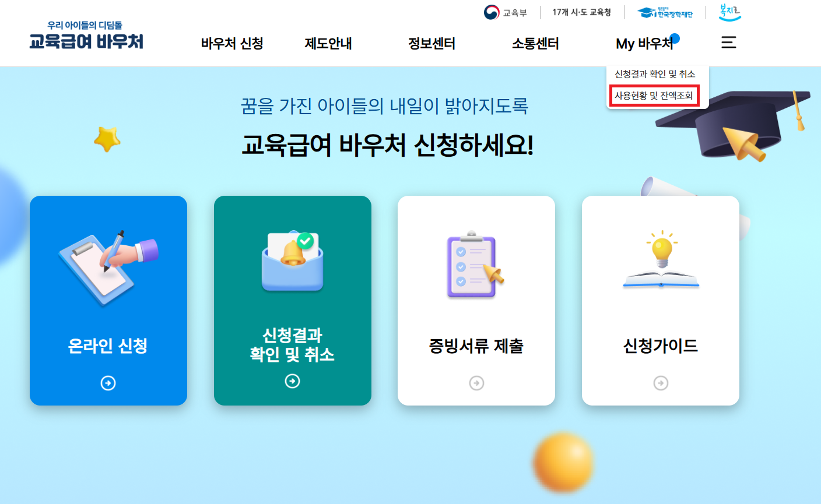
Task: Click the 신청가이드 card
Action: (x=660, y=301)
